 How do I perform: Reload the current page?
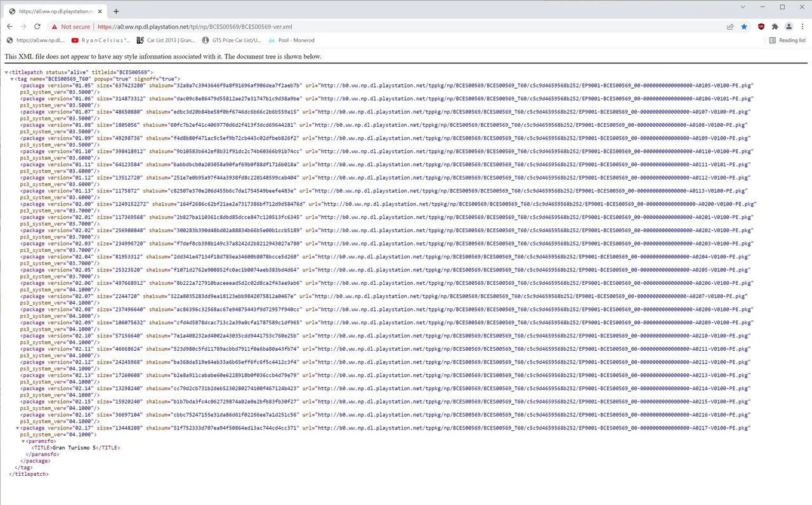coord(37,27)
